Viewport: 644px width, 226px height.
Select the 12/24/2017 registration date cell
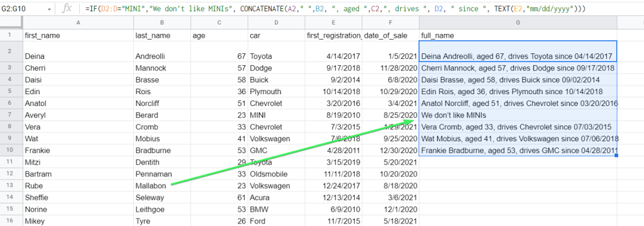pos(334,186)
